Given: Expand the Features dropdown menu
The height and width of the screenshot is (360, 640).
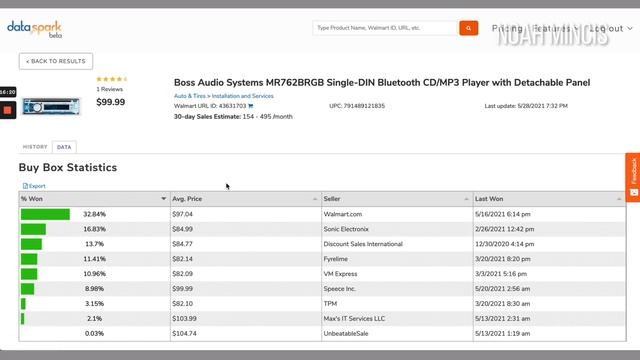Looking at the screenshot, I should pyautogui.click(x=556, y=29).
